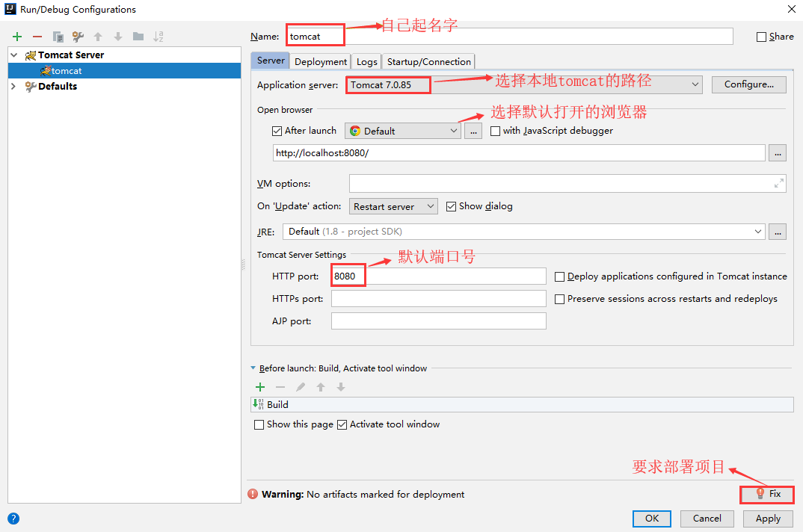Select tomcat configuration in tree

point(124,71)
